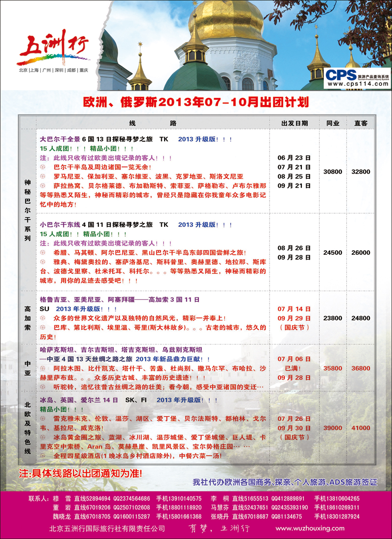
Task: Click the QQ number QQ2374564686
Action: (x=132, y=498)
